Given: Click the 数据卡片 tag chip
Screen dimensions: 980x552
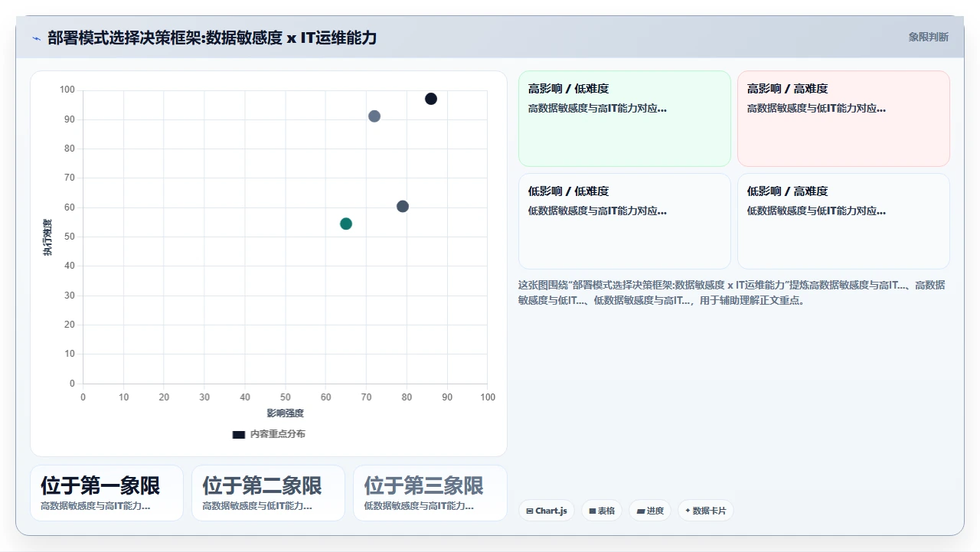Looking at the screenshot, I should click(x=705, y=511).
